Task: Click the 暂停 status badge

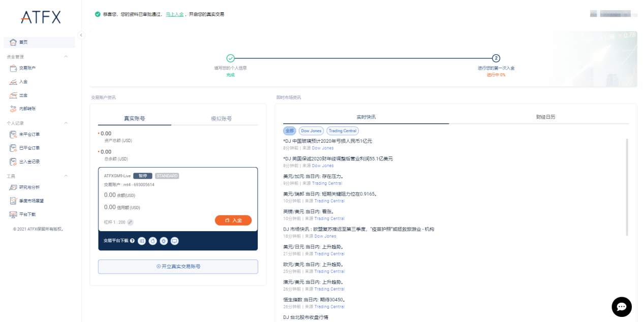Action: click(x=142, y=176)
